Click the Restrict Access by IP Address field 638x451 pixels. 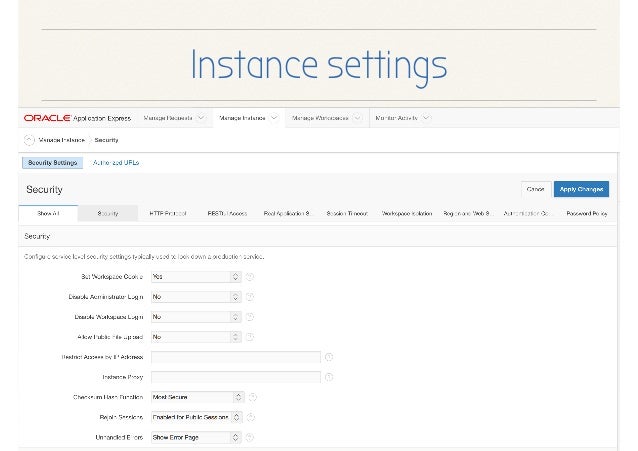pos(235,357)
